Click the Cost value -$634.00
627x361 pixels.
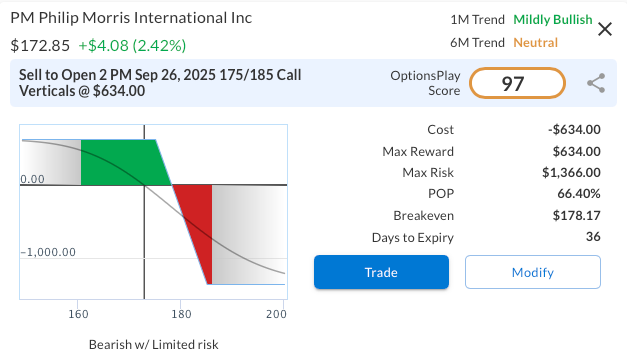coord(574,130)
